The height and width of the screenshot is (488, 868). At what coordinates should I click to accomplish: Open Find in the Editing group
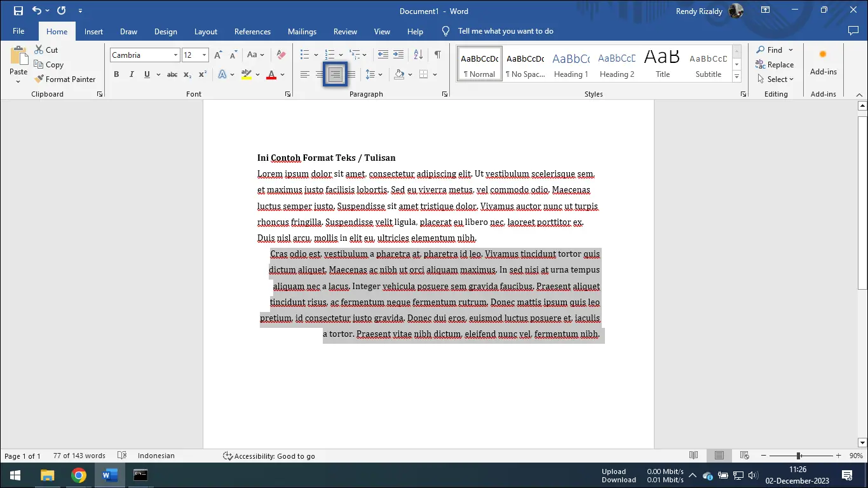click(x=773, y=50)
